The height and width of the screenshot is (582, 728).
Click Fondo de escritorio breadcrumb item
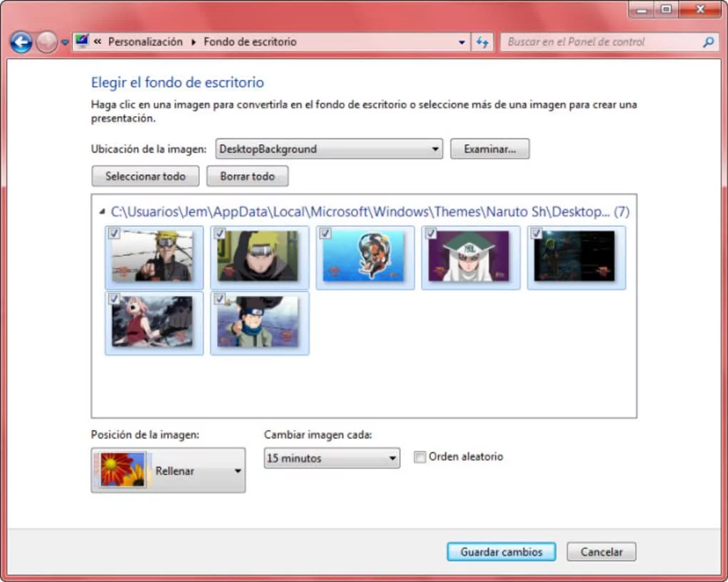tap(251, 42)
